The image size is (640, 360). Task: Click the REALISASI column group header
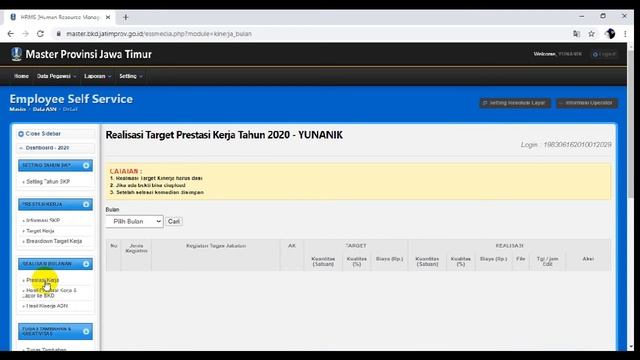(x=509, y=246)
